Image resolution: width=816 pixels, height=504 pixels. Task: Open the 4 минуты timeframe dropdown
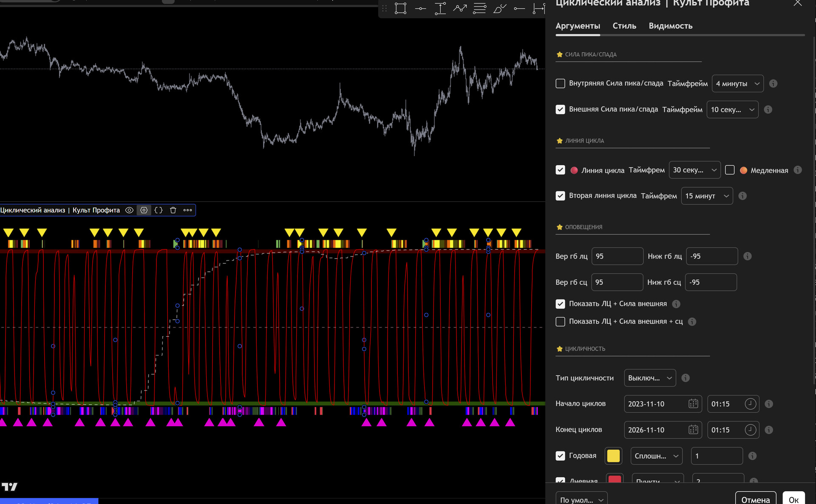[737, 84]
